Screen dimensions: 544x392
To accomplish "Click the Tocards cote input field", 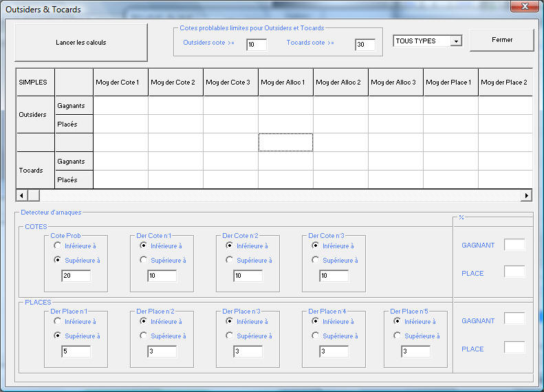I will pyautogui.click(x=365, y=45).
